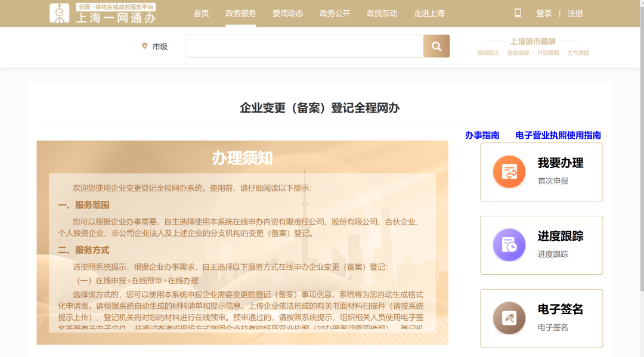This screenshot has height=357, width=644.
Task: Open 走进上海 in the top navigation
Action: tap(429, 13)
